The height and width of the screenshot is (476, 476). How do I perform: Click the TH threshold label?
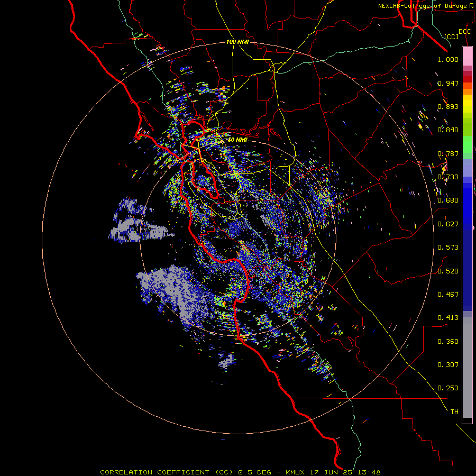[454, 412]
